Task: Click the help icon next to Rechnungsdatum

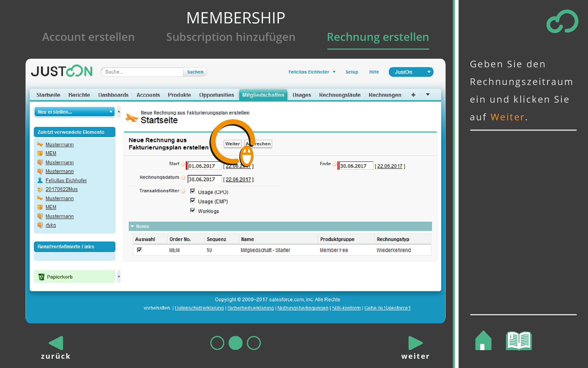Action: coord(183,178)
